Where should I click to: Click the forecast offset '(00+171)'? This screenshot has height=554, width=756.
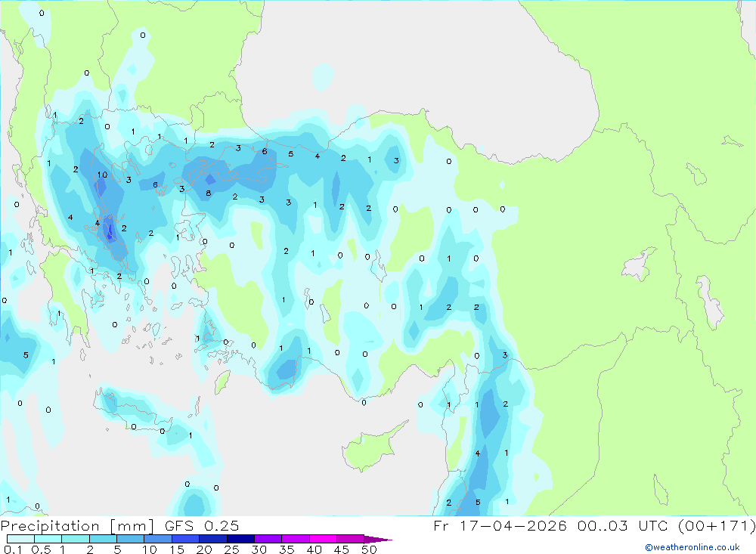(717, 525)
